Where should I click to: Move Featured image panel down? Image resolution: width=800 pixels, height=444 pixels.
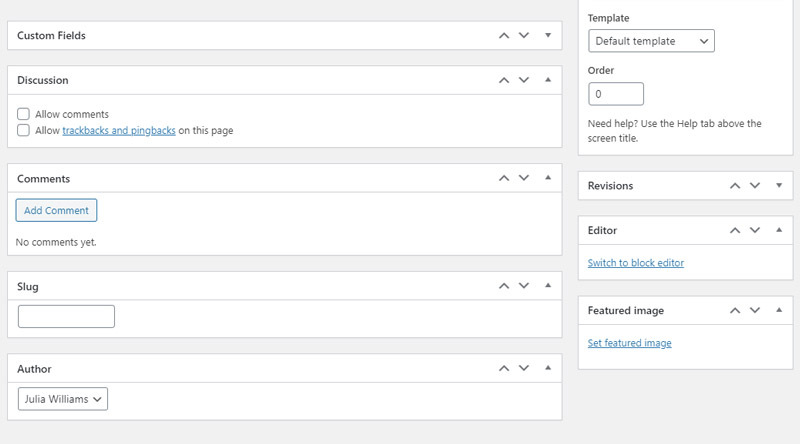[x=755, y=310]
